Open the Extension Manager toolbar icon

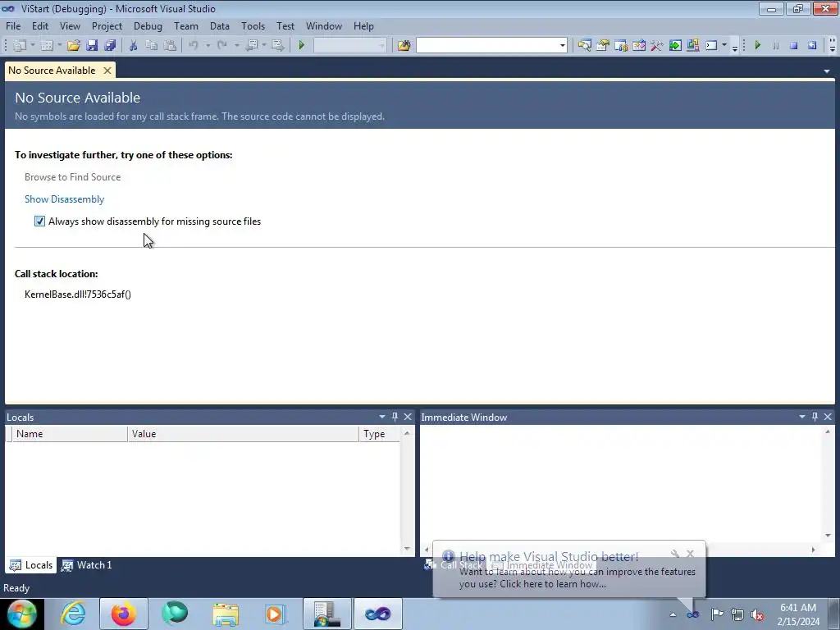(692, 46)
